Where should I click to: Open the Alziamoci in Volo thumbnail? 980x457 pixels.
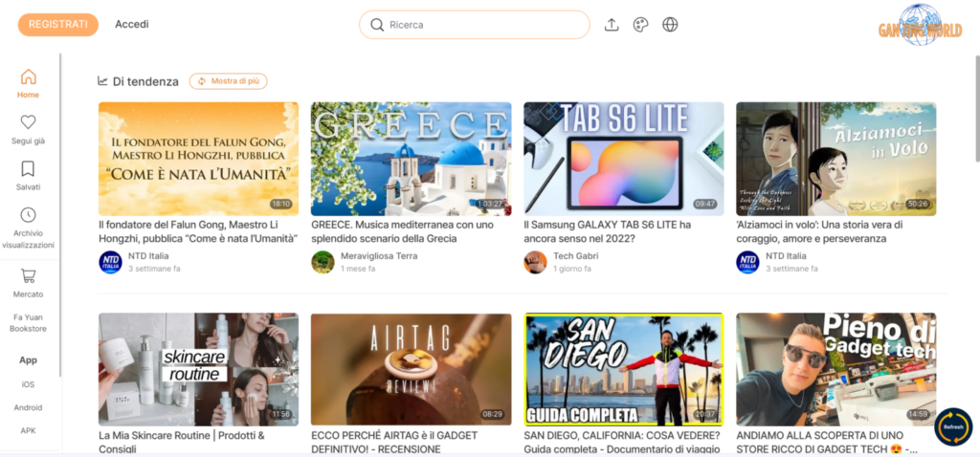click(836, 159)
